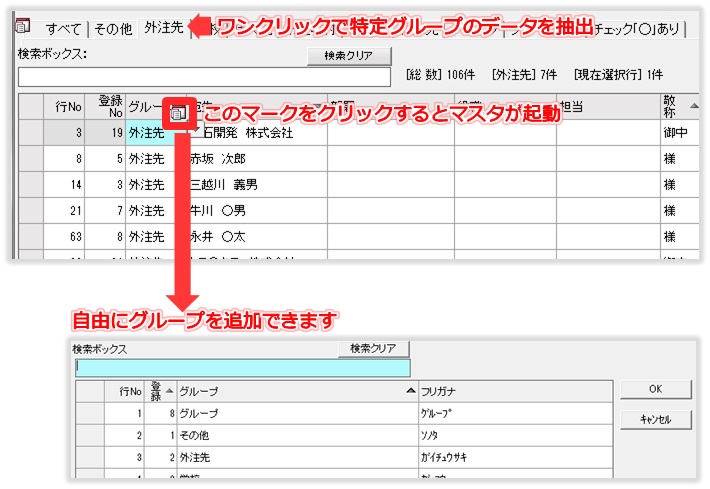Screen dimensions: 710x489
Task: Click the 行No column header in upper table
Action: (65, 106)
